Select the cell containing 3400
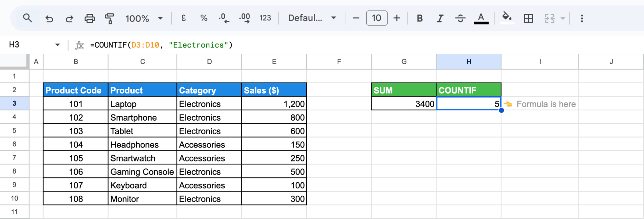The height and width of the screenshot is (219, 644). pos(404,104)
